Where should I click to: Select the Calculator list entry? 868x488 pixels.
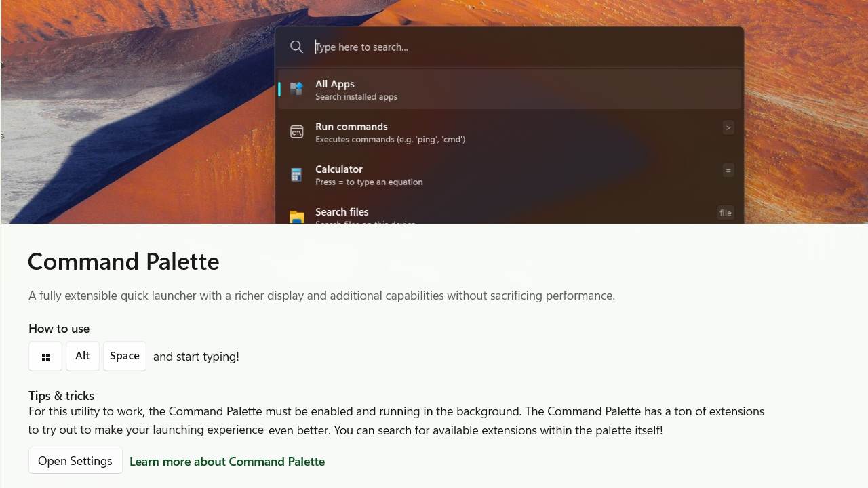click(475, 174)
